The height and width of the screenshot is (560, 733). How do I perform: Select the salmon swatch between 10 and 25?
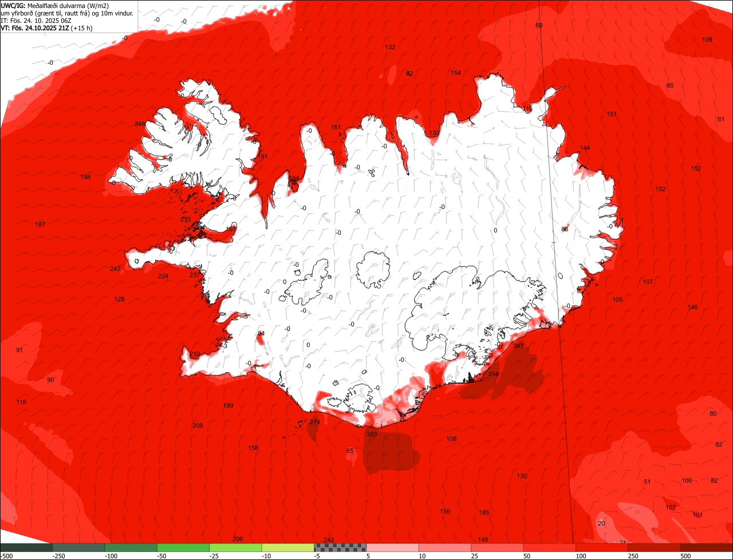tap(445, 547)
